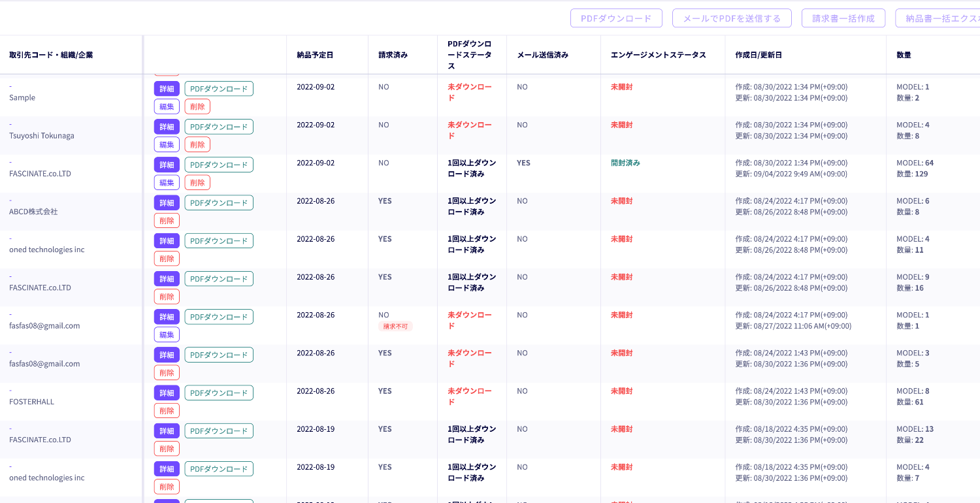Click the 開封済み engagement status
This screenshot has width=980, height=503.
[625, 163]
